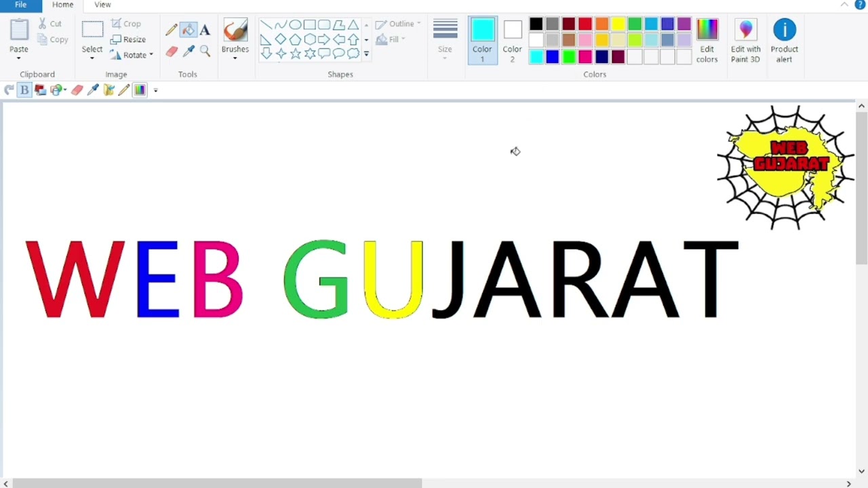Select the Right arrow shape
Viewport: 868px width, 488px height.
click(x=324, y=39)
